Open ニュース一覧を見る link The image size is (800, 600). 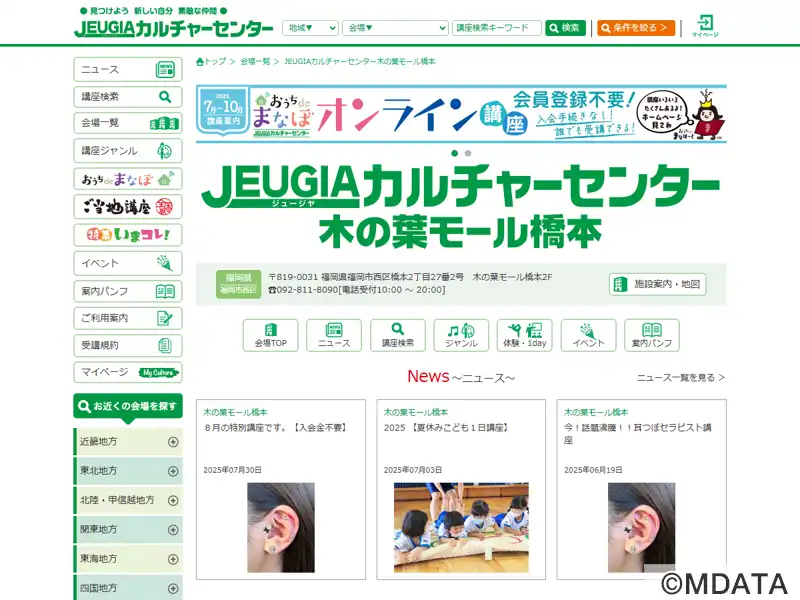tap(681, 378)
